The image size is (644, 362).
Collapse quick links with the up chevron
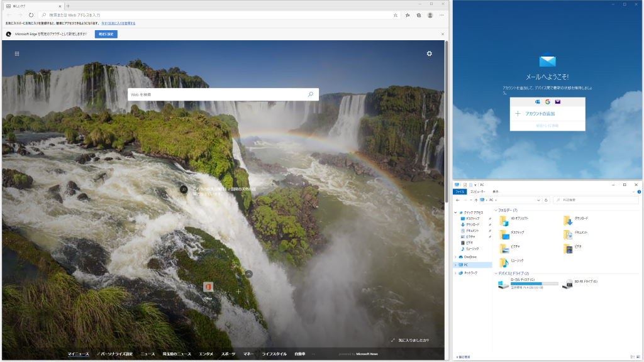point(249,274)
